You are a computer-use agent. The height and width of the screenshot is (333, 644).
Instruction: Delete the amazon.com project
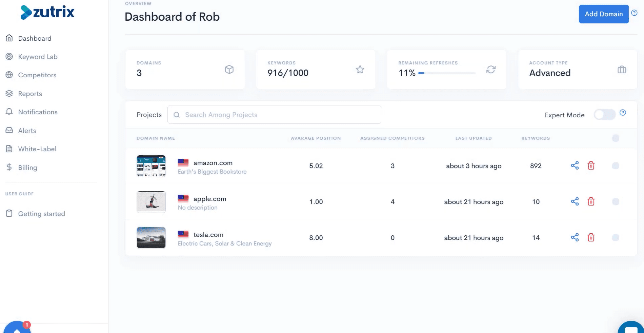pyautogui.click(x=591, y=165)
